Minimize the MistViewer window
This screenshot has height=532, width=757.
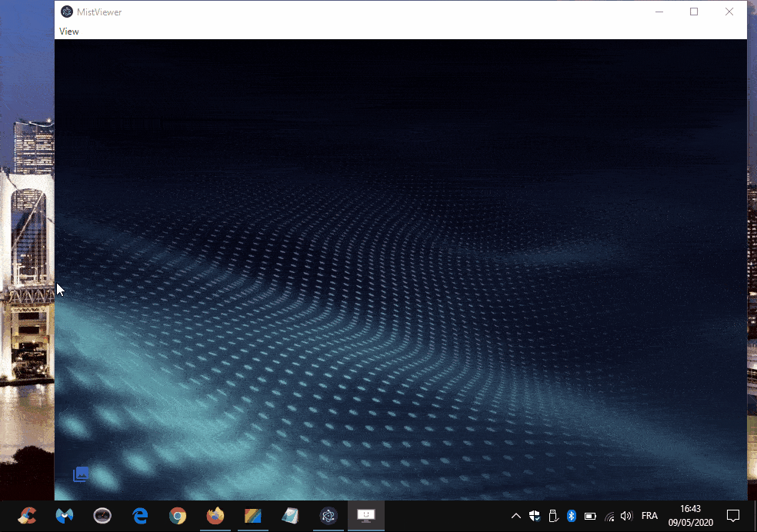pyautogui.click(x=659, y=12)
